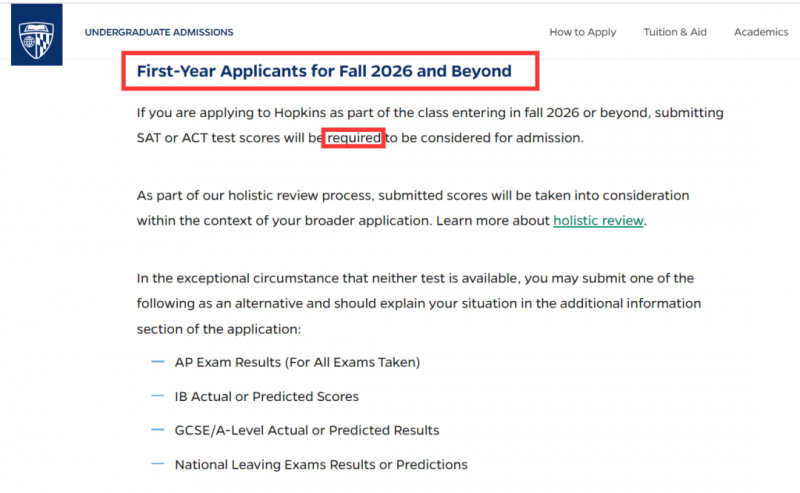Image resolution: width=800 pixels, height=493 pixels.
Task: Open the Academics menu
Action: point(761,32)
